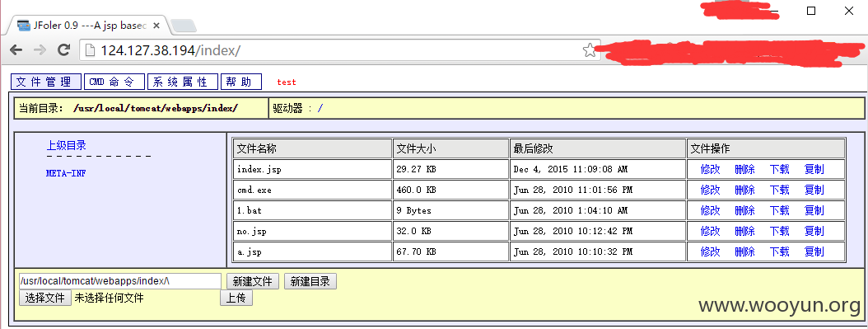The height and width of the screenshot is (329, 868).
Task: Click the 选择文件 file chooser button
Action: (45, 298)
